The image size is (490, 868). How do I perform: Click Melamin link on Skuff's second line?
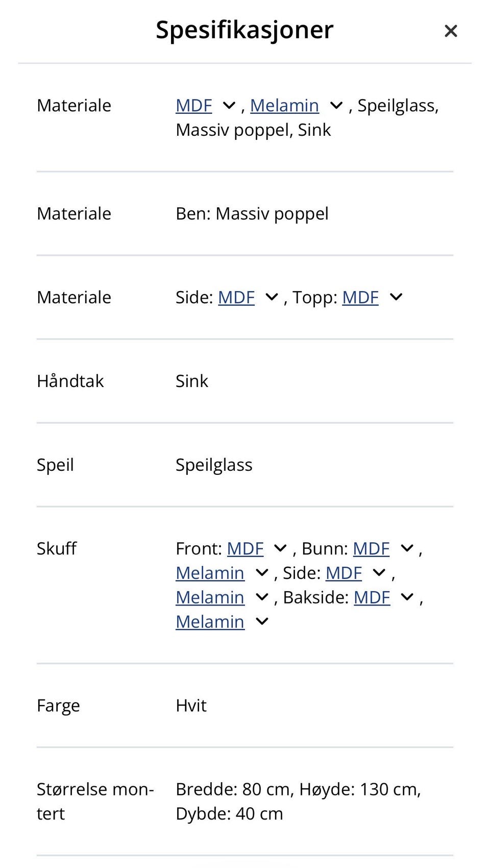point(210,573)
